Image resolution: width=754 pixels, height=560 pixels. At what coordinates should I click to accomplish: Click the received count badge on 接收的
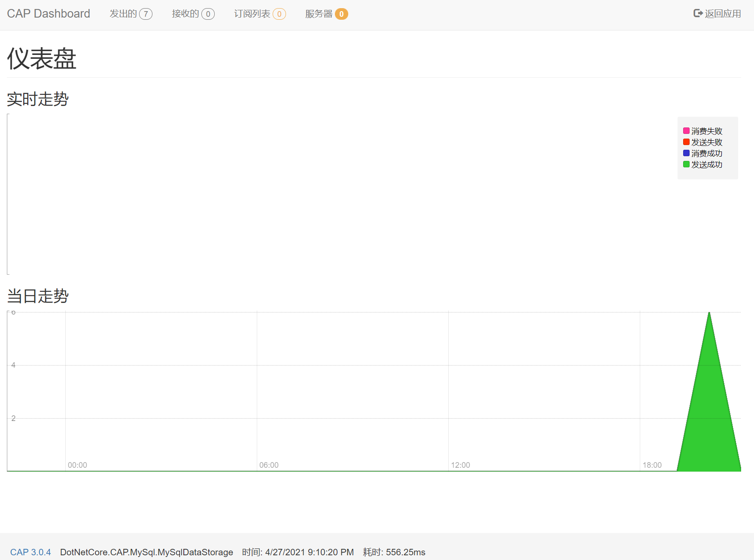point(208,14)
